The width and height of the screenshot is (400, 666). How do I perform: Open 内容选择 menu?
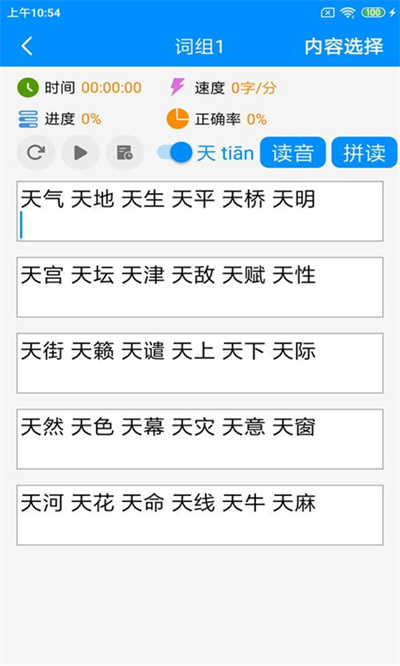(x=344, y=46)
